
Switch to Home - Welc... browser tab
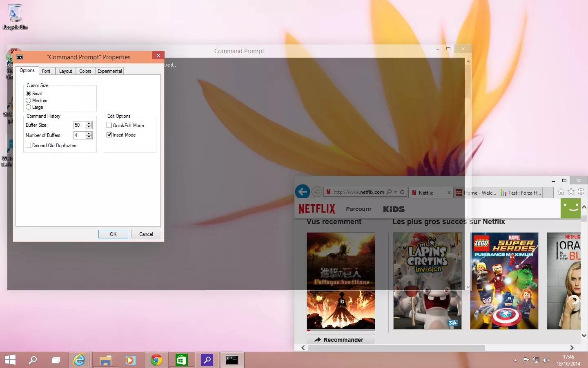pos(476,193)
